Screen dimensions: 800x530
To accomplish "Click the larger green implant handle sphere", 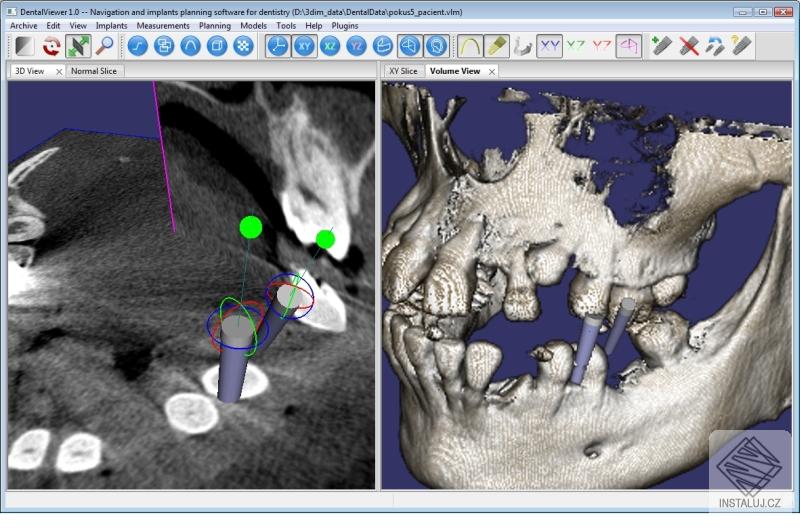I will pyautogui.click(x=251, y=228).
